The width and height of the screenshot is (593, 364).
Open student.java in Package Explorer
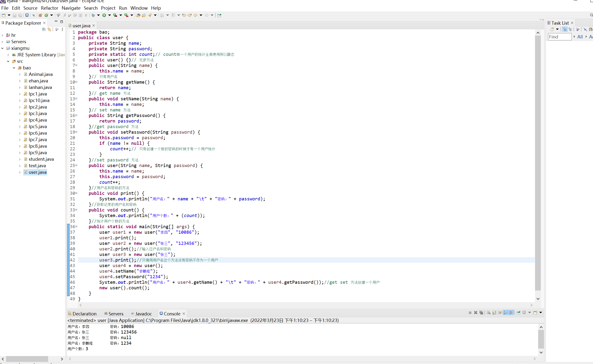(41, 159)
